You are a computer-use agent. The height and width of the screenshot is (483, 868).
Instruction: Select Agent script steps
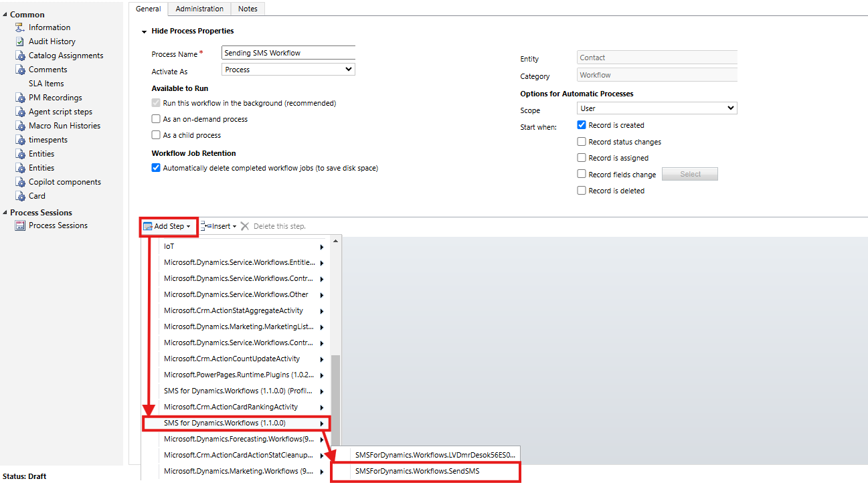(x=58, y=111)
